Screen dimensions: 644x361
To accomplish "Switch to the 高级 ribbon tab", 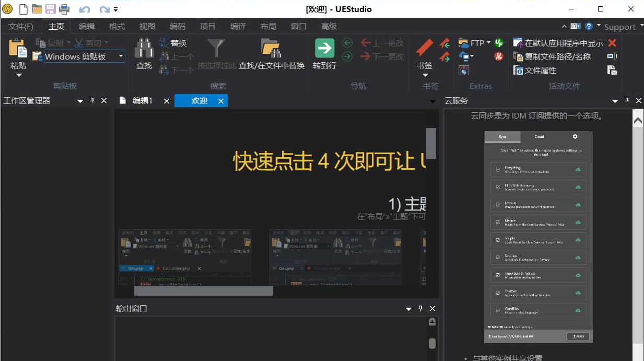I will pyautogui.click(x=329, y=27).
